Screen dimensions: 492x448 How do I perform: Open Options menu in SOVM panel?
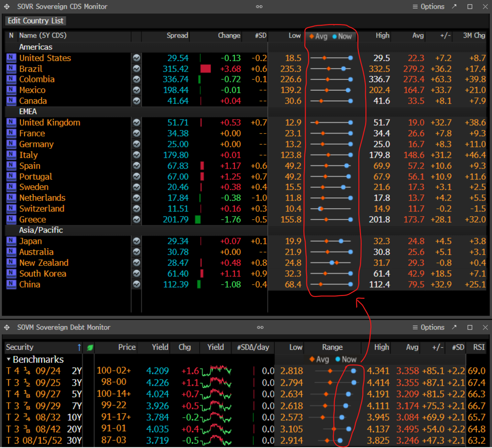click(428, 327)
